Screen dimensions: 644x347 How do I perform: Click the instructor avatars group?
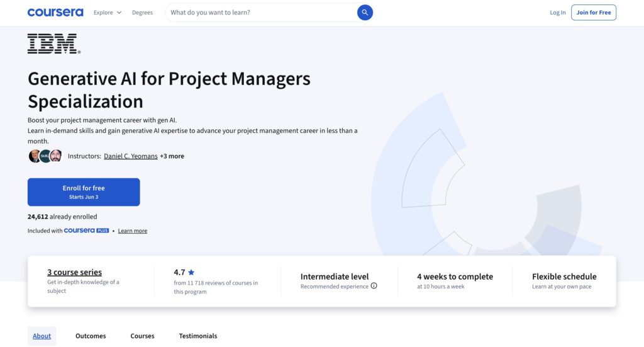(x=45, y=156)
